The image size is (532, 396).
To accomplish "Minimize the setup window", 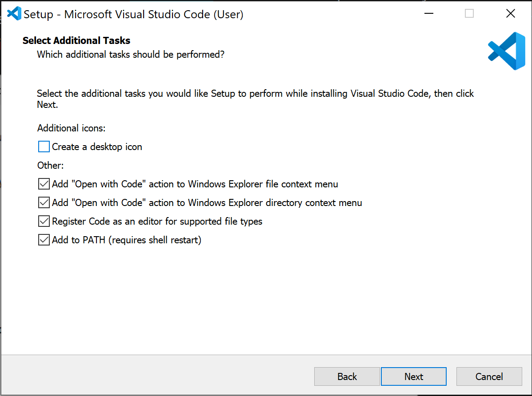I will pyautogui.click(x=428, y=13).
